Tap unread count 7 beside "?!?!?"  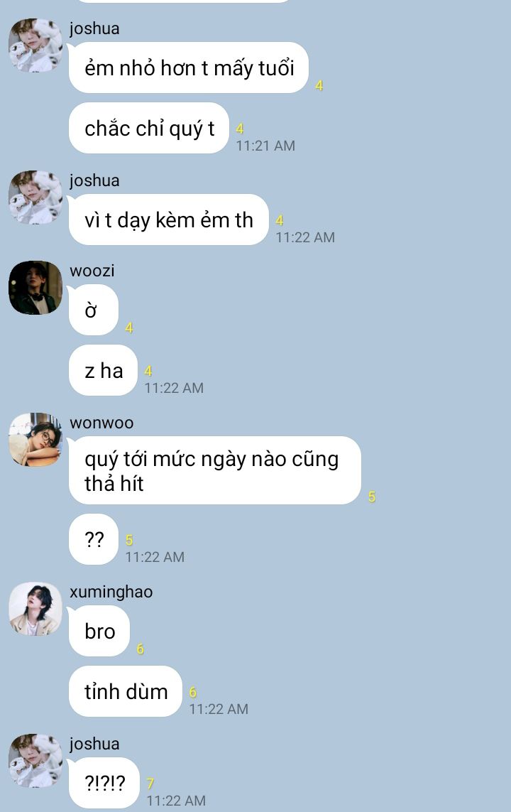150,784
